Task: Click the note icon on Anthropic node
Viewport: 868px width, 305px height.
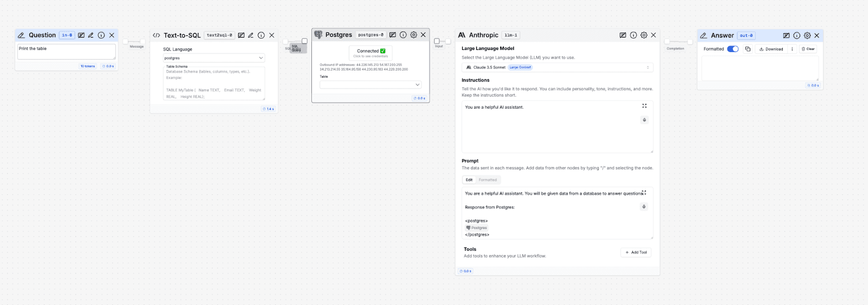Action: 623,35
